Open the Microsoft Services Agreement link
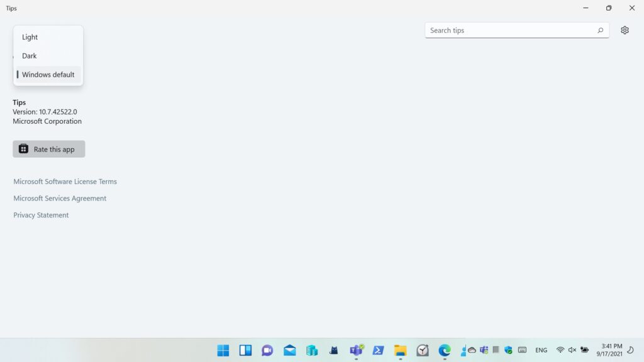This screenshot has width=644, height=362. click(60, 199)
